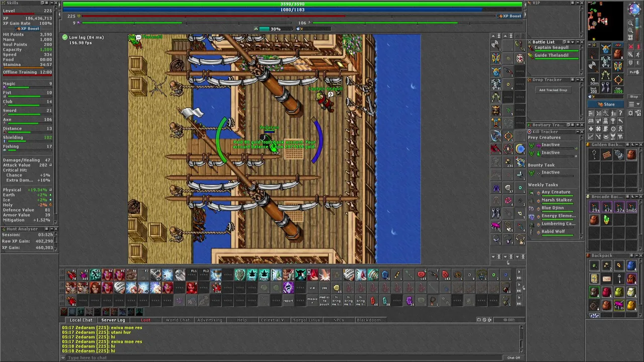The width and height of the screenshot is (644, 362).
Task: Click the legs equipment slot
Action: [x=605, y=74]
